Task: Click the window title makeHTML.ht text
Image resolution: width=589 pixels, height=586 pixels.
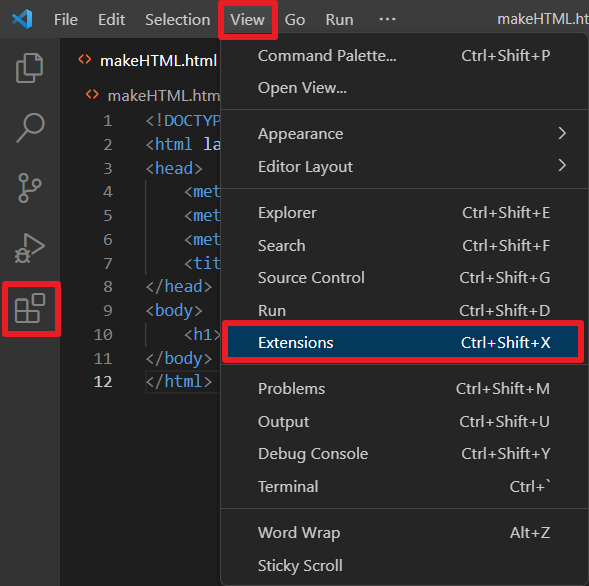Action: (543, 19)
